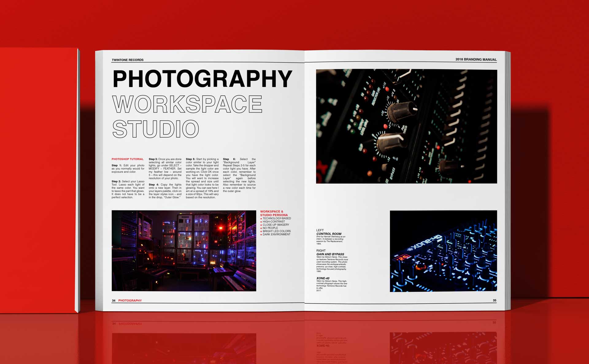Click the Step 2 Lasso Tool paragraph
The height and width of the screenshot is (364, 589).
pos(128,189)
